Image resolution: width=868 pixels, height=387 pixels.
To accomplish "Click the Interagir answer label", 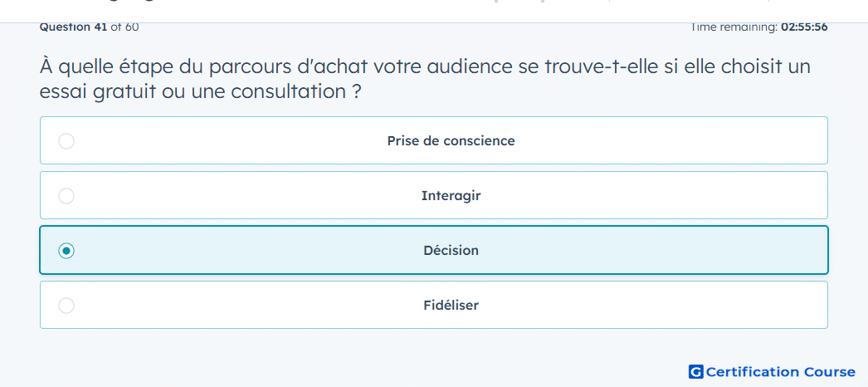I will point(451,195).
